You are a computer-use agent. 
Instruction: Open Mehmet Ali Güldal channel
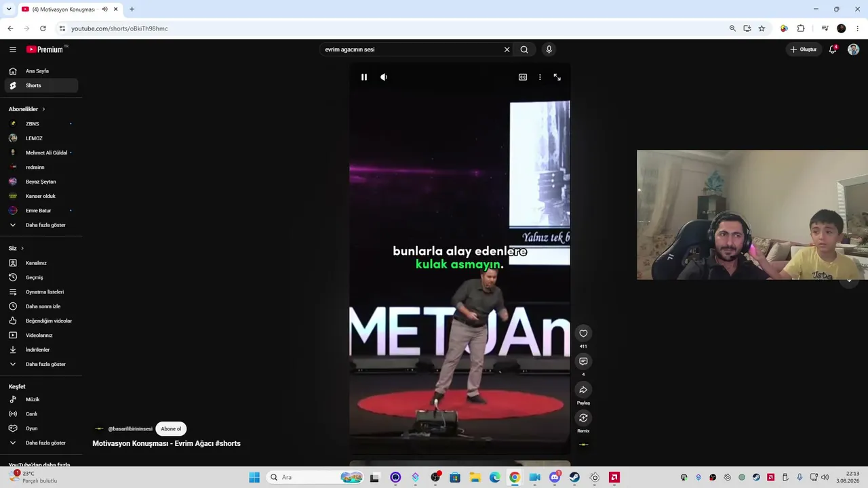[x=41, y=152]
